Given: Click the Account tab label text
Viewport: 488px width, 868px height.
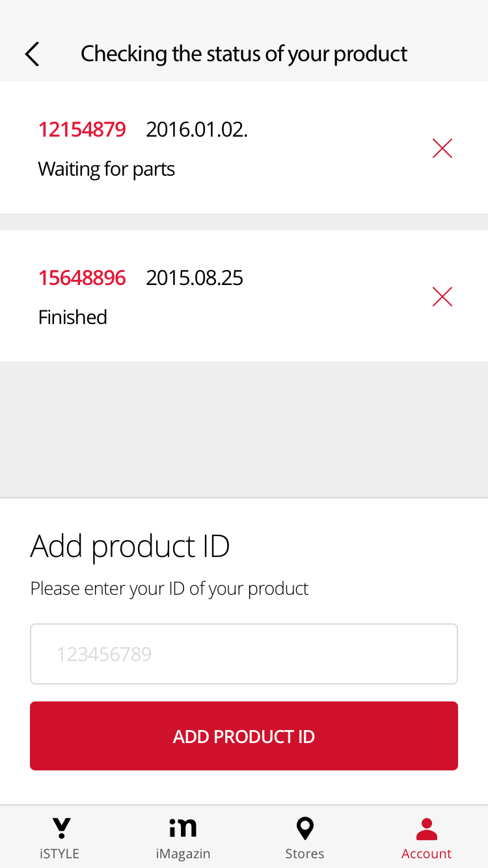Looking at the screenshot, I should (426, 854).
